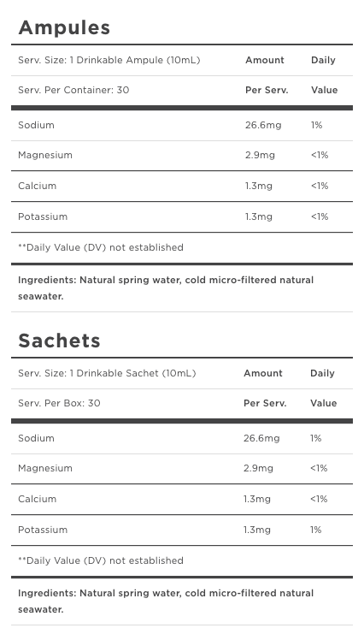
Task: Click Daily Value not established note under Ampules
Action: point(101,247)
